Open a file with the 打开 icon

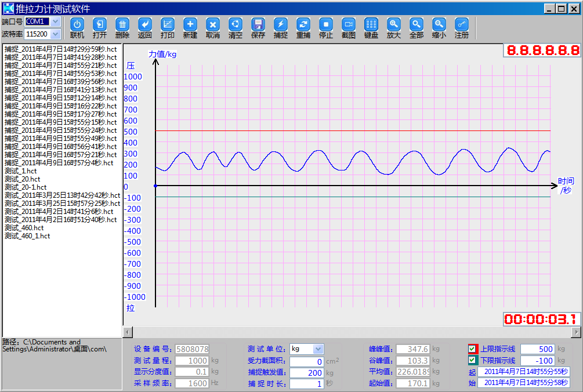pos(100,24)
